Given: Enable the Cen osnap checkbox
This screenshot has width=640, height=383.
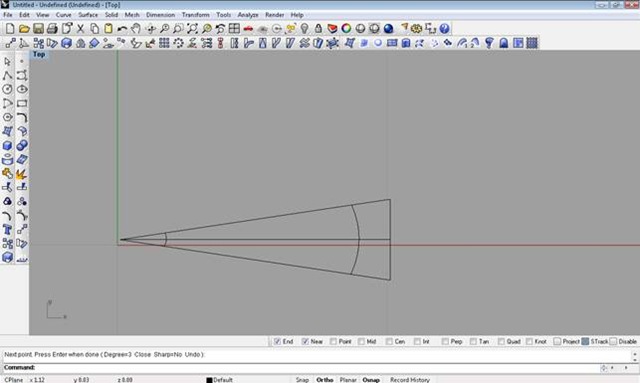Looking at the screenshot, I should [389, 341].
